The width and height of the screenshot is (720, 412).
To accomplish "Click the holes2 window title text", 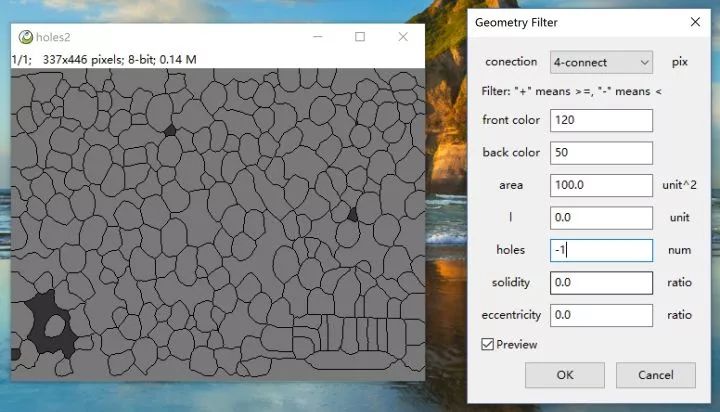I will pyautogui.click(x=53, y=37).
